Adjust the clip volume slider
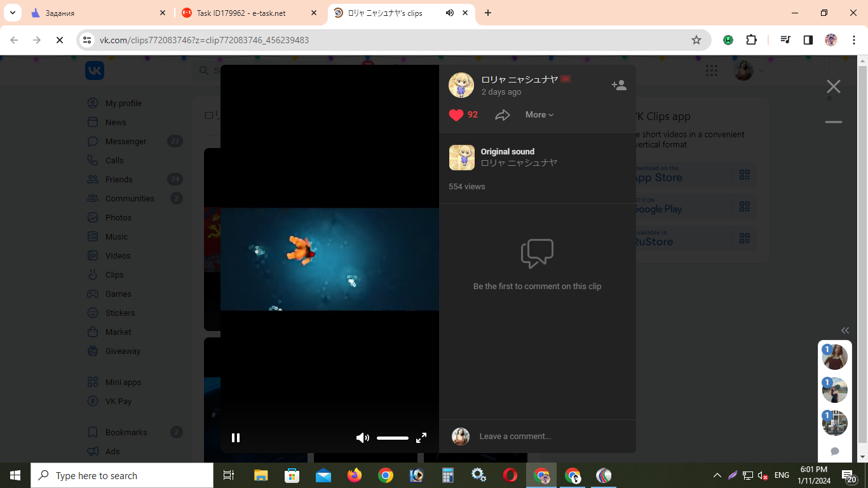This screenshot has height=488, width=868. click(393, 438)
